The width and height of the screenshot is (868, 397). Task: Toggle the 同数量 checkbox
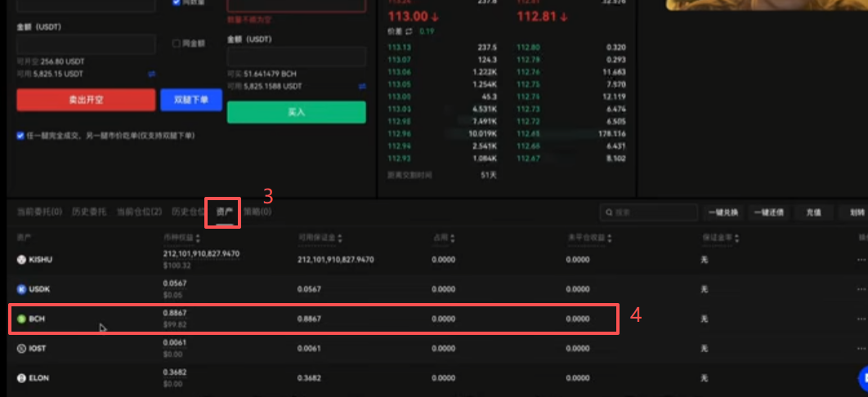[177, 2]
